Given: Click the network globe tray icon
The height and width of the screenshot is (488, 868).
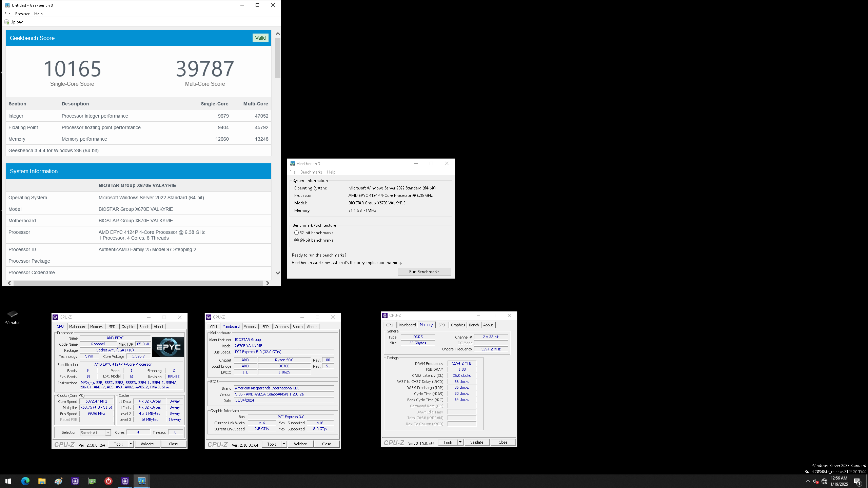Looking at the screenshot, I should coord(824,481).
